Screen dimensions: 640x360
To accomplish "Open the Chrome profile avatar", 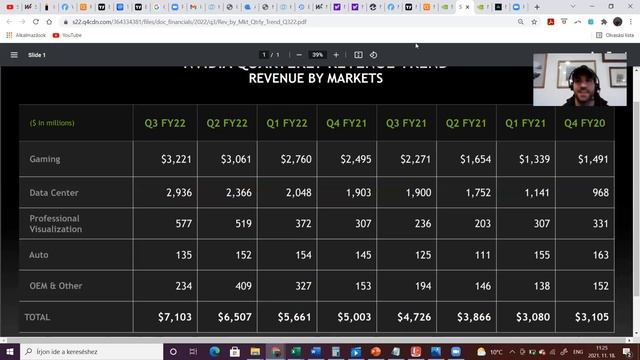I will [x=618, y=22].
